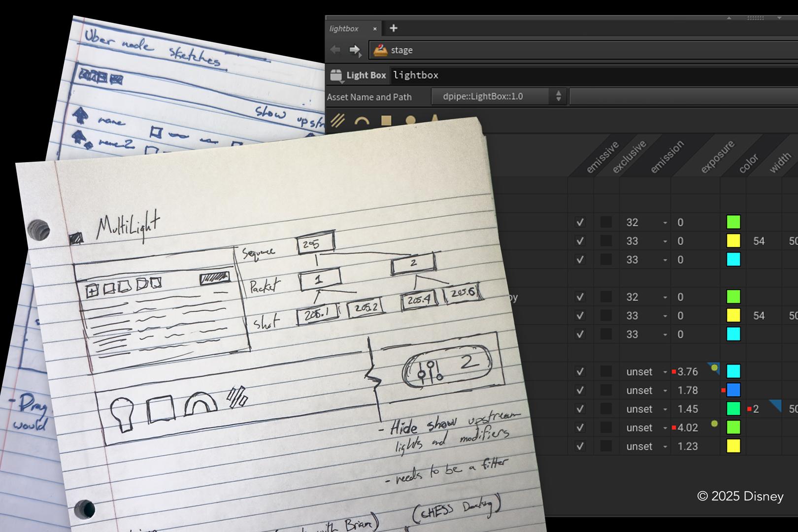The height and width of the screenshot is (532, 798).
Task: Select the dome light arc icon
Action: coord(362,121)
